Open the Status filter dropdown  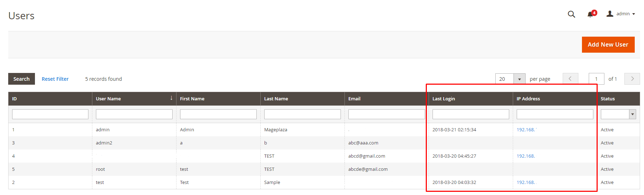pos(618,114)
